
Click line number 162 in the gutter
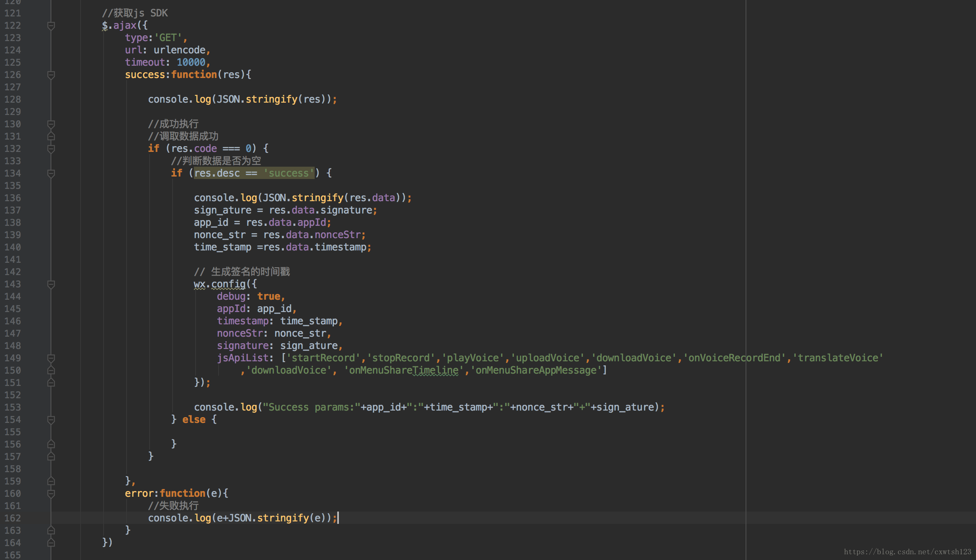pyautogui.click(x=12, y=518)
